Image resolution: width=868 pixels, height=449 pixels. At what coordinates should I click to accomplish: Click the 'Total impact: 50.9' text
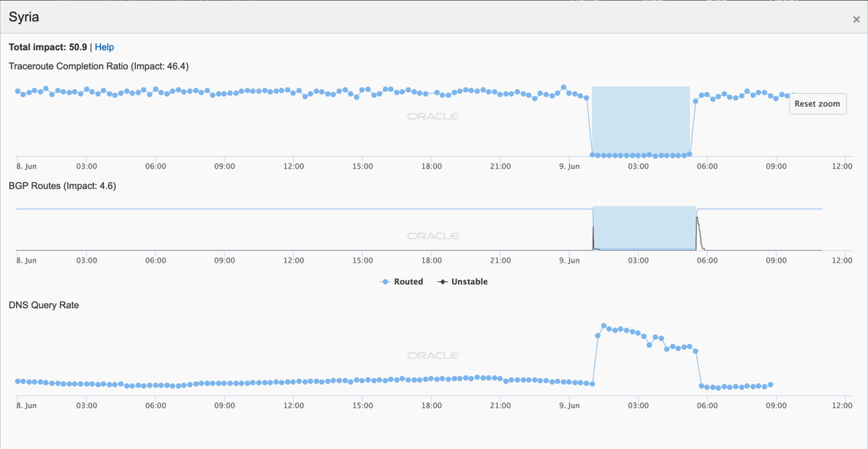(48, 47)
